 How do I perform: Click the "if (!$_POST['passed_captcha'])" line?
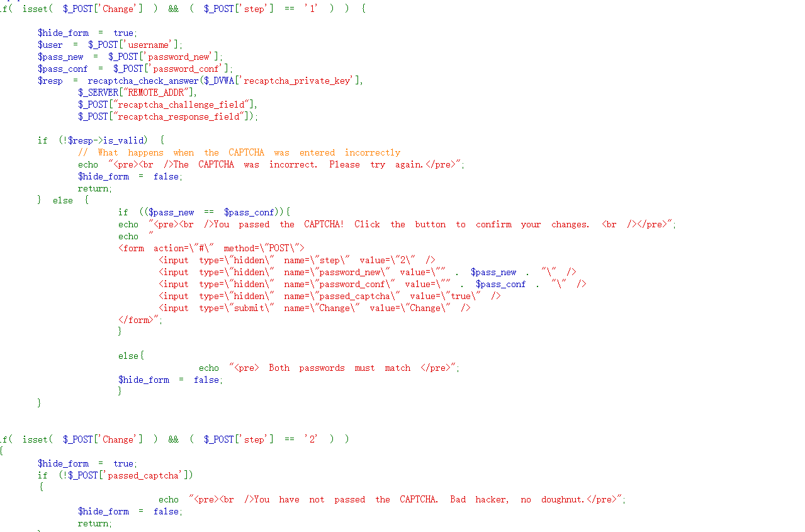[116, 475]
